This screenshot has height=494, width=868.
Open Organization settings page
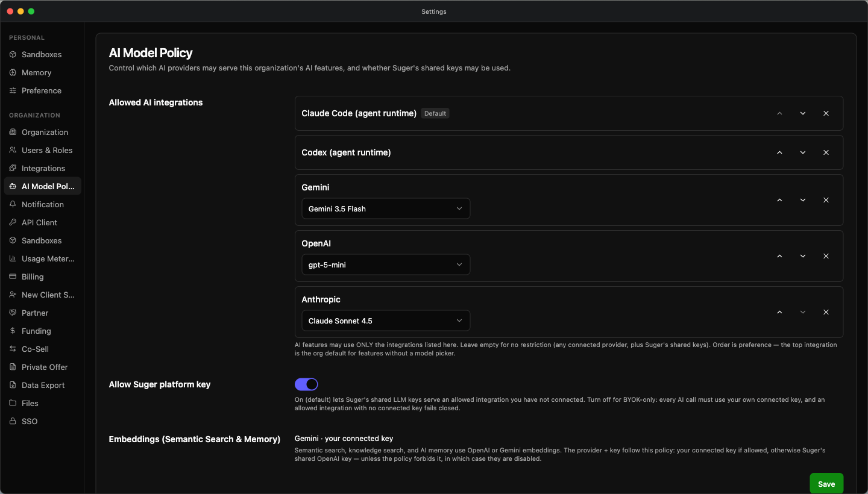(42, 132)
